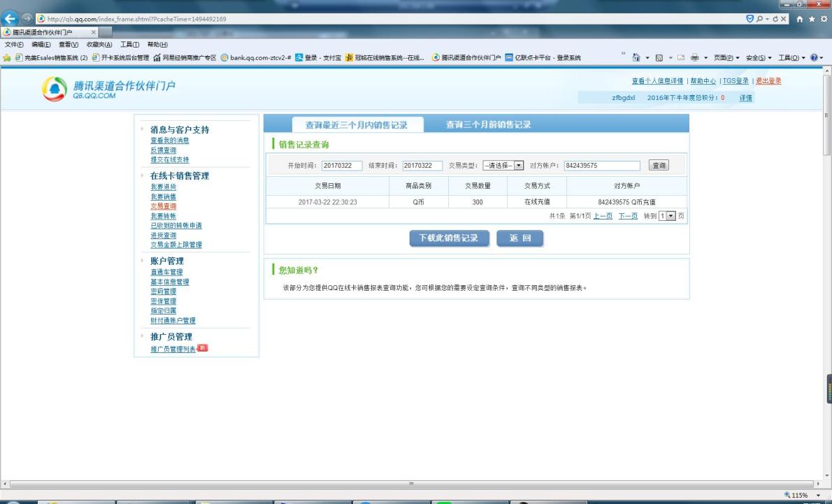Click the magnifier search icon in address bar
The width and height of the screenshot is (832, 504).
tap(759, 19)
